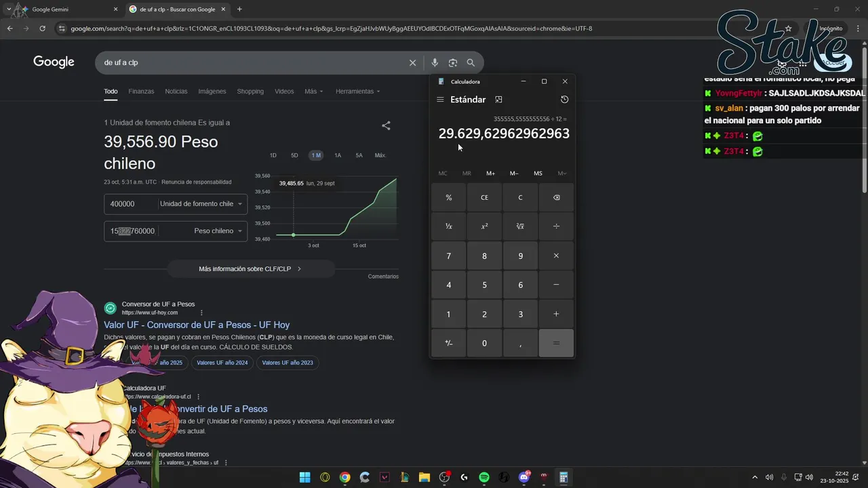Switch to the Shopping search tab
Viewport: 868px width, 488px height.
point(250,91)
